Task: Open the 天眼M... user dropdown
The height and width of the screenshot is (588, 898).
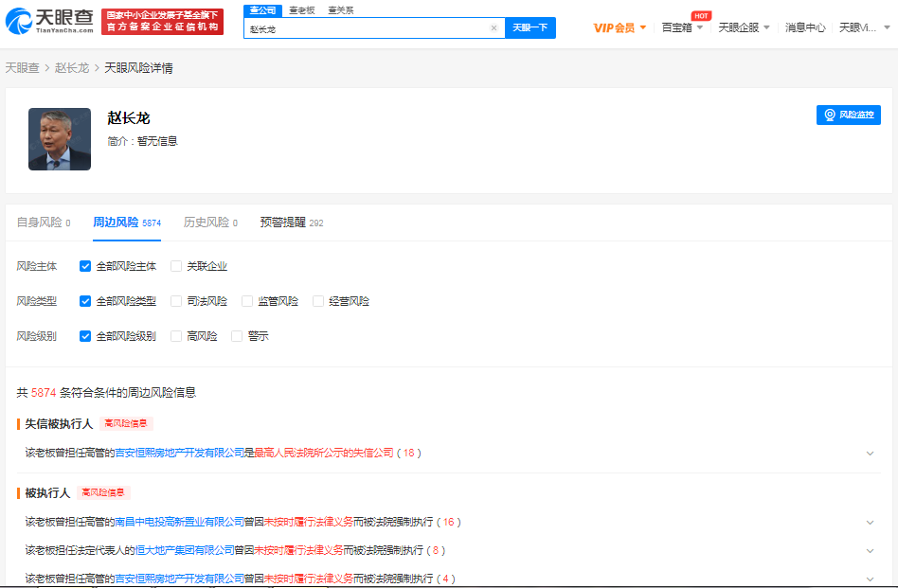Action: tap(864, 27)
